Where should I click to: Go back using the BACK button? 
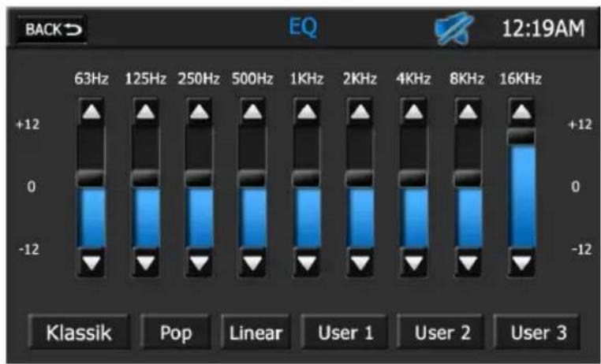coord(52,29)
